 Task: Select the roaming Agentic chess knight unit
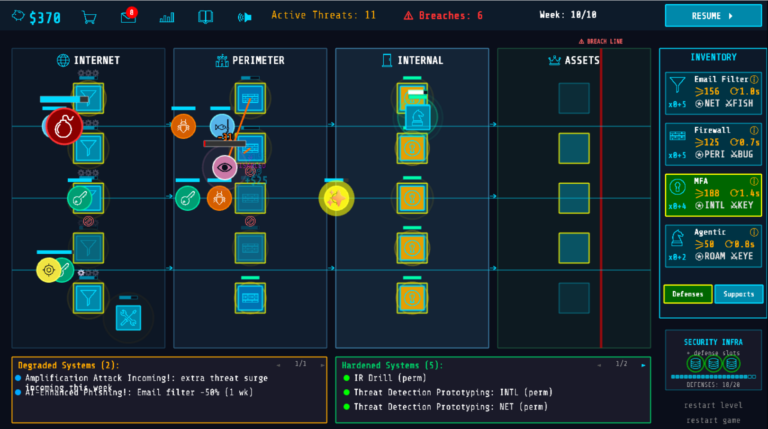418,118
